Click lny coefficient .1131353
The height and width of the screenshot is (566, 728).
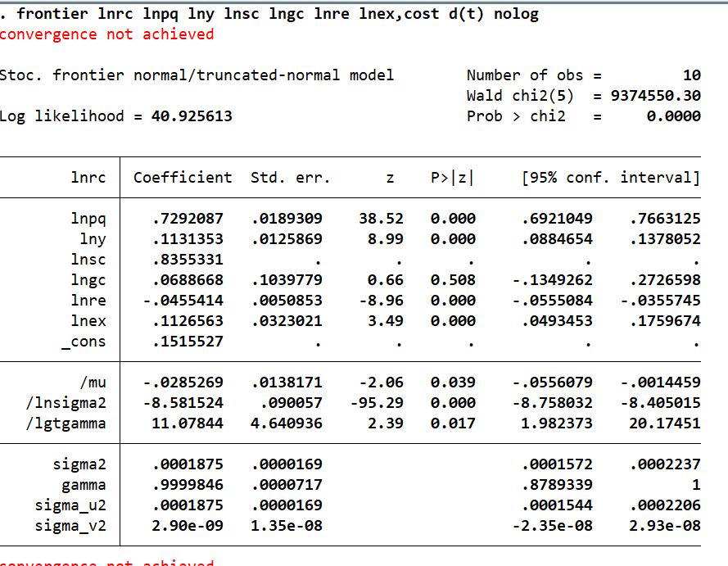[188, 239]
